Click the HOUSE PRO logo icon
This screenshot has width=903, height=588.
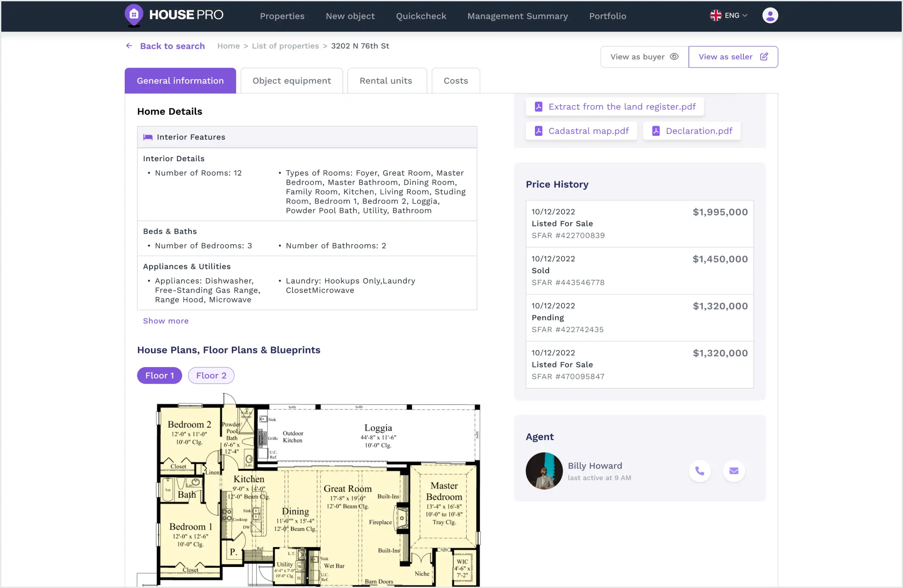(x=134, y=15)
